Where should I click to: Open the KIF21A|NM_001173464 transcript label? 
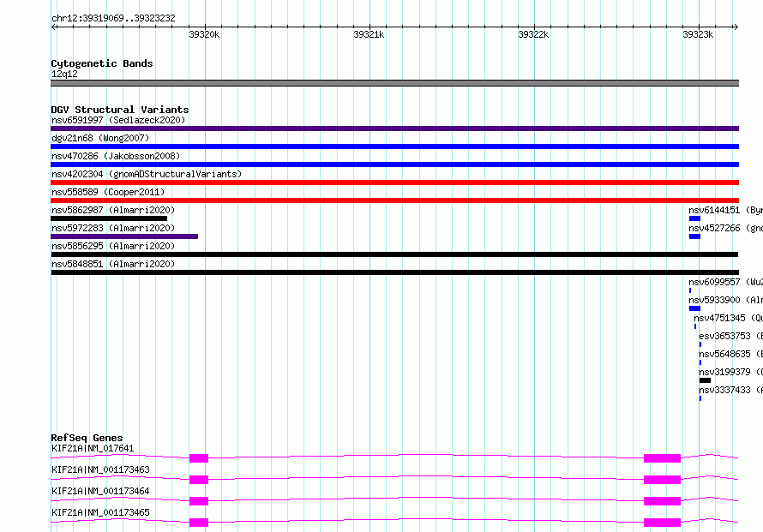coord(100,491)
